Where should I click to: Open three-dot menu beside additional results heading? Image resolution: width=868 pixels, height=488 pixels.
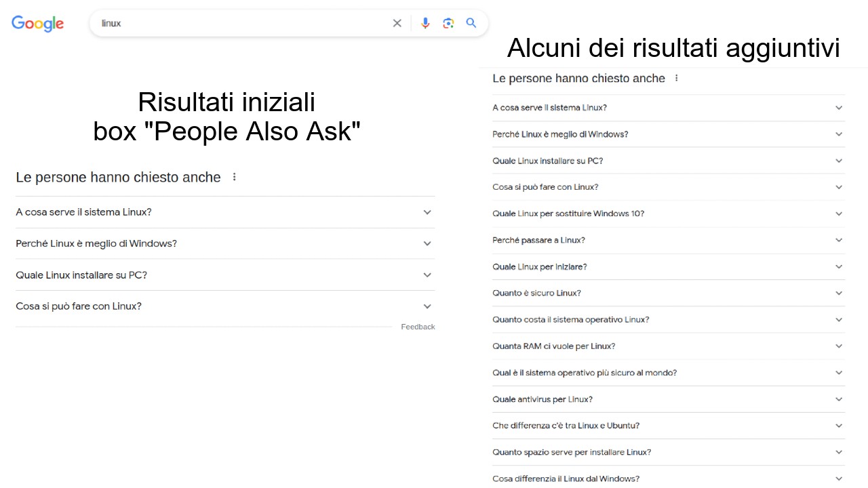point(676,78)
